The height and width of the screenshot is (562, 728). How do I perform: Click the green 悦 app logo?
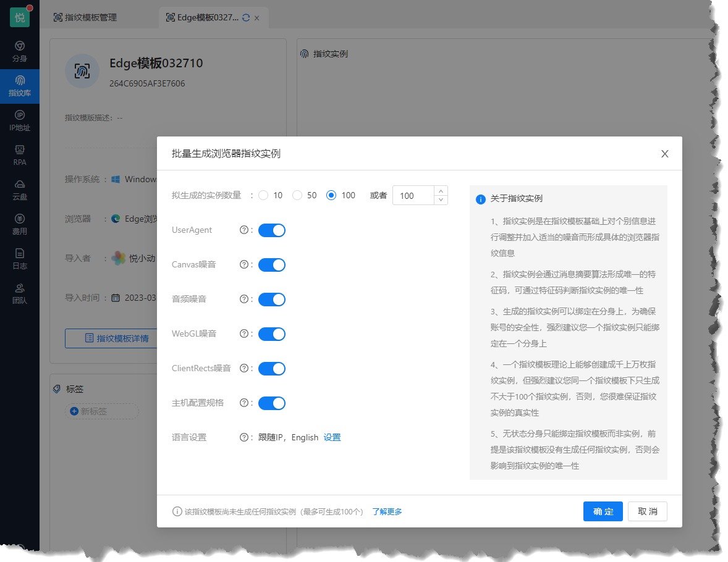[x=20, y=17]
